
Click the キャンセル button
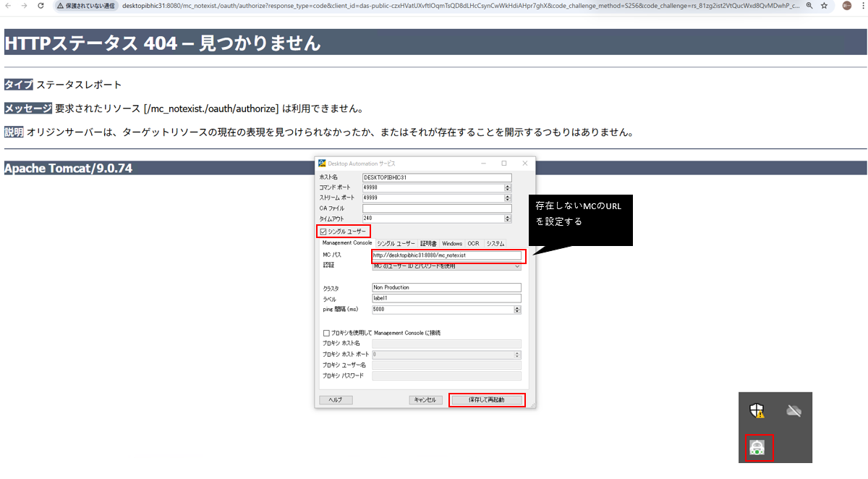click(x=426, y=400)
